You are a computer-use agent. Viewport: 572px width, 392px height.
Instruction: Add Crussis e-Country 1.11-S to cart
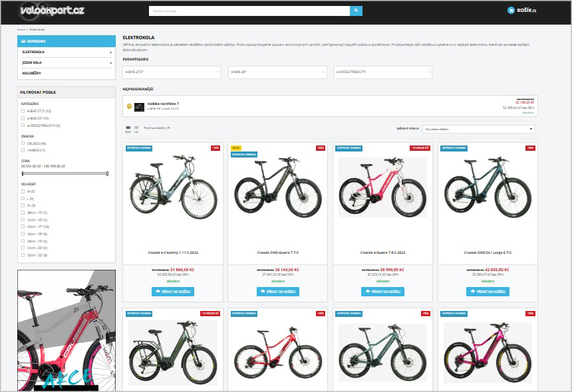tap(173, 292)
